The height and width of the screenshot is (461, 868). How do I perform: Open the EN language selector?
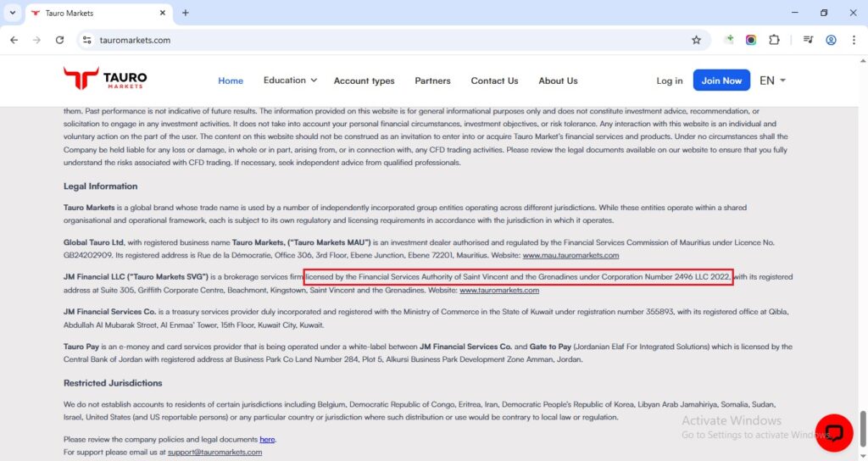(772, 81)
